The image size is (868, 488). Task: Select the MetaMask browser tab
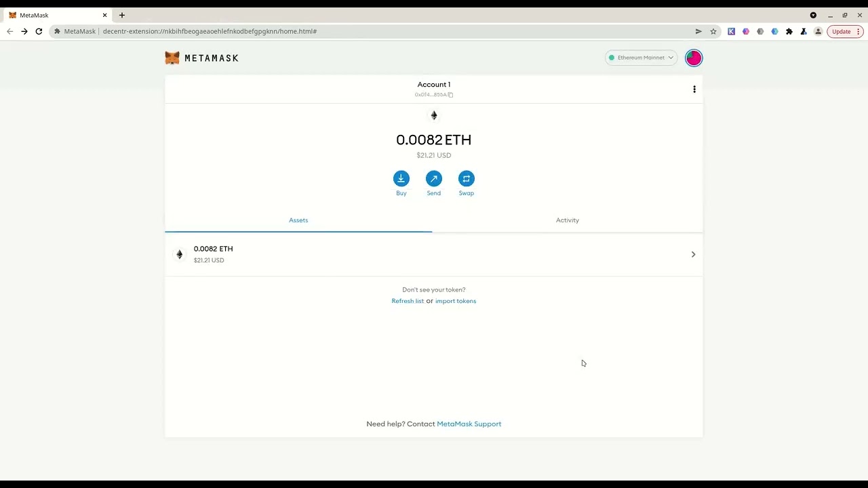(x=58, y=15)
